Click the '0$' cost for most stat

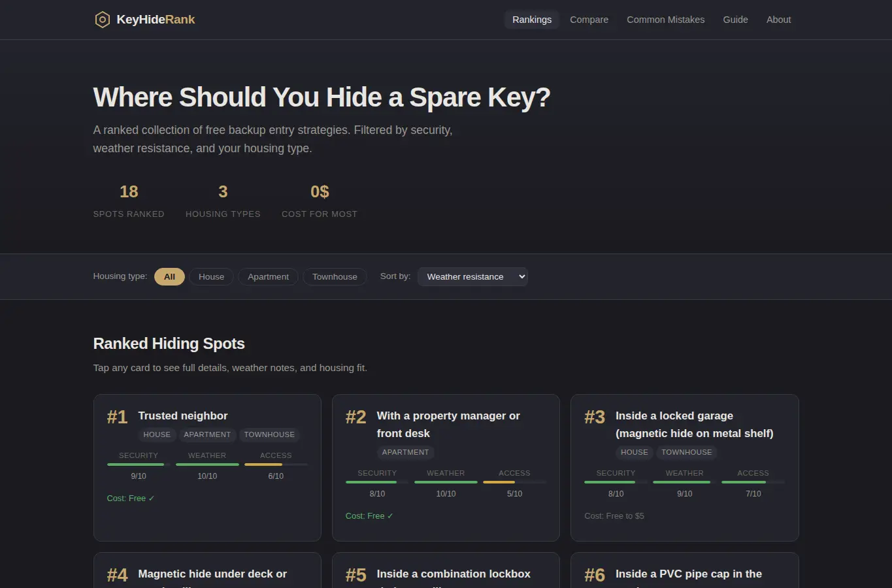tap(320, 191)
